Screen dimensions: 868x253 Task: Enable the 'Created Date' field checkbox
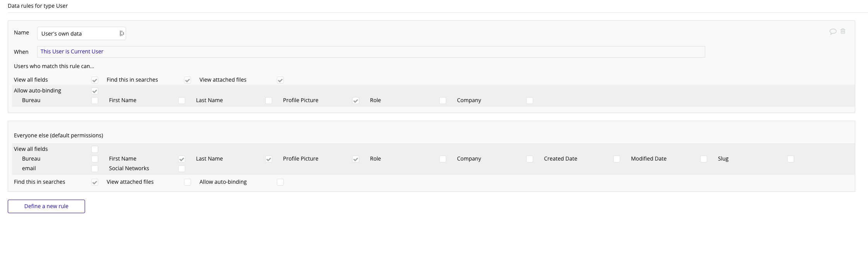click(x=617, y=159)
